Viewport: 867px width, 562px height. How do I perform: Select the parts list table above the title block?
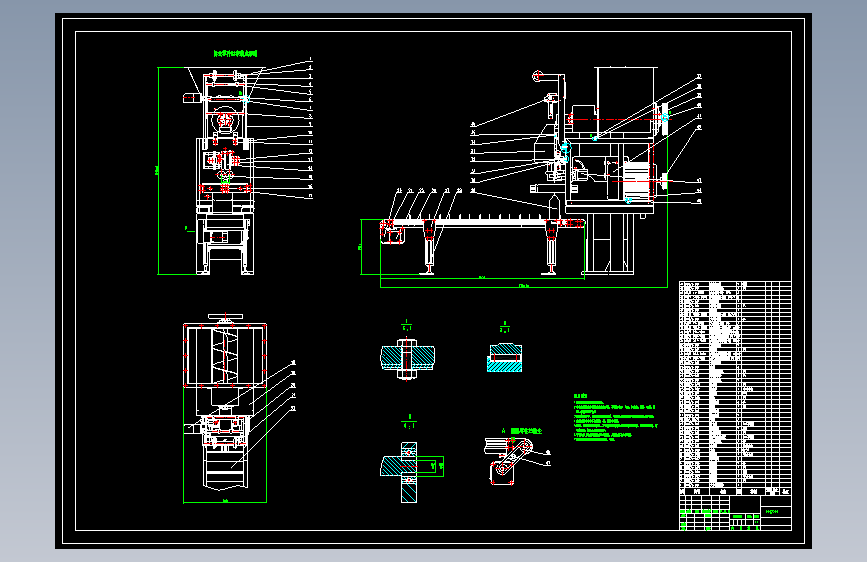pos(735,388)
